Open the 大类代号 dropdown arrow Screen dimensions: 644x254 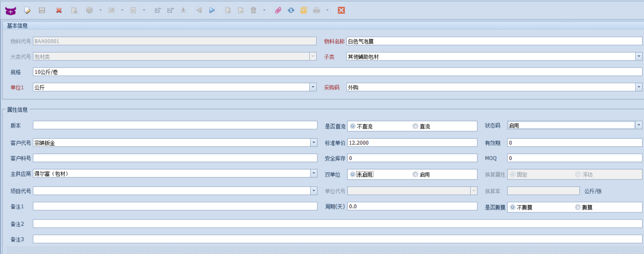click(x=313, y=56)
